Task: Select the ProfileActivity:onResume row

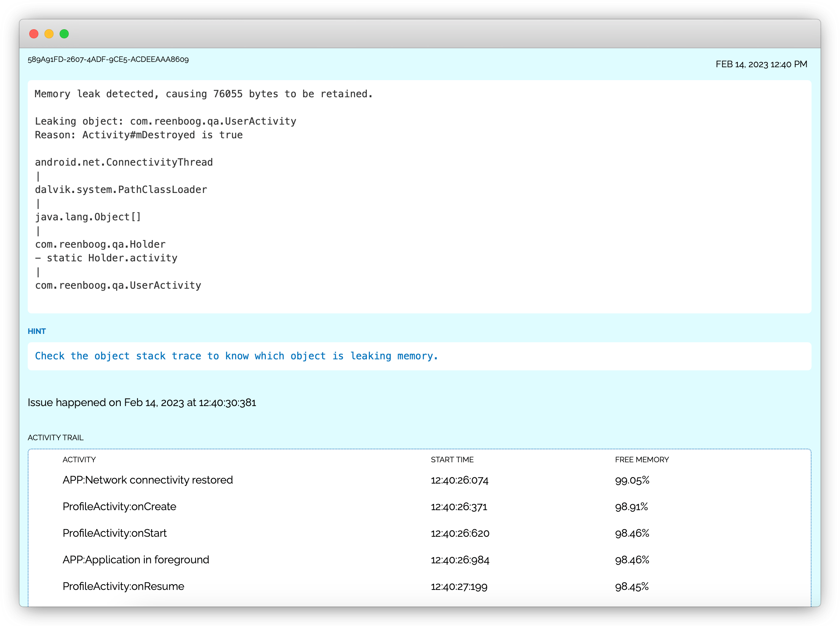Action: 123,586
